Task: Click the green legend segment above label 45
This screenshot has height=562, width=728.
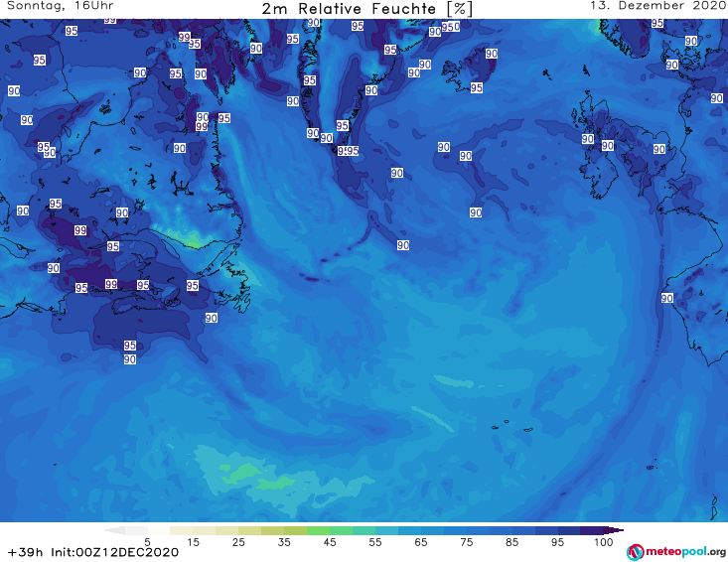Action: [x=330, y=530]
